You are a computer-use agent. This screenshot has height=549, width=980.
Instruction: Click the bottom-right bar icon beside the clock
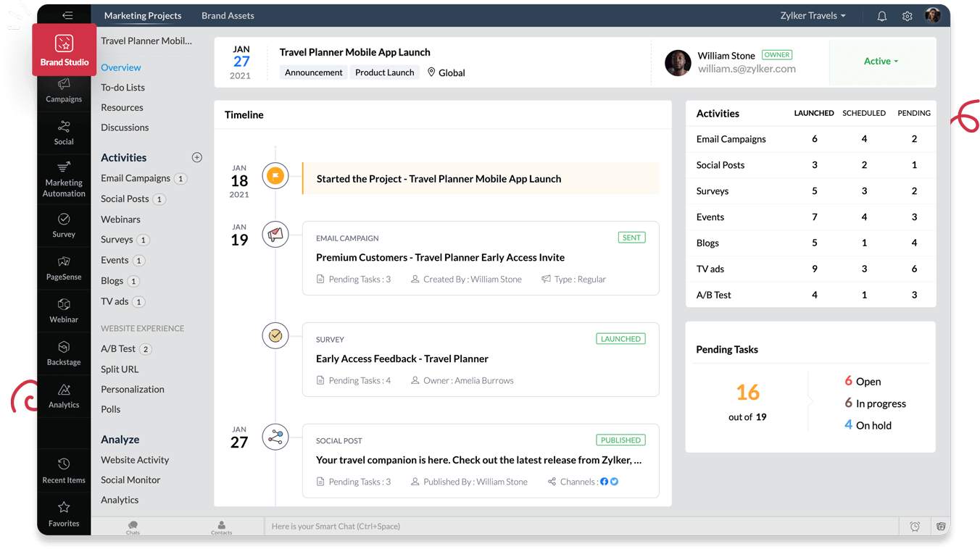click(941, 527)
